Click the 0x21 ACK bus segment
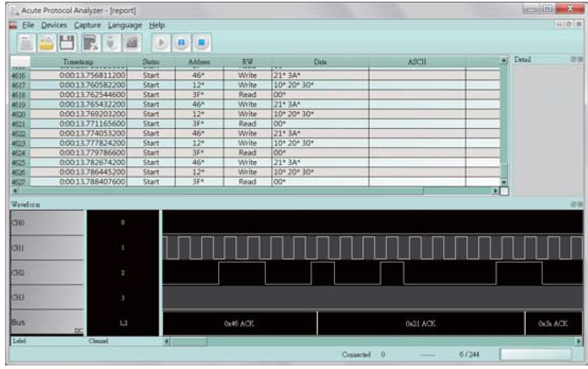The width and height of the screenshot is (588, 369). pyautogui.click(x=421, y=323)
